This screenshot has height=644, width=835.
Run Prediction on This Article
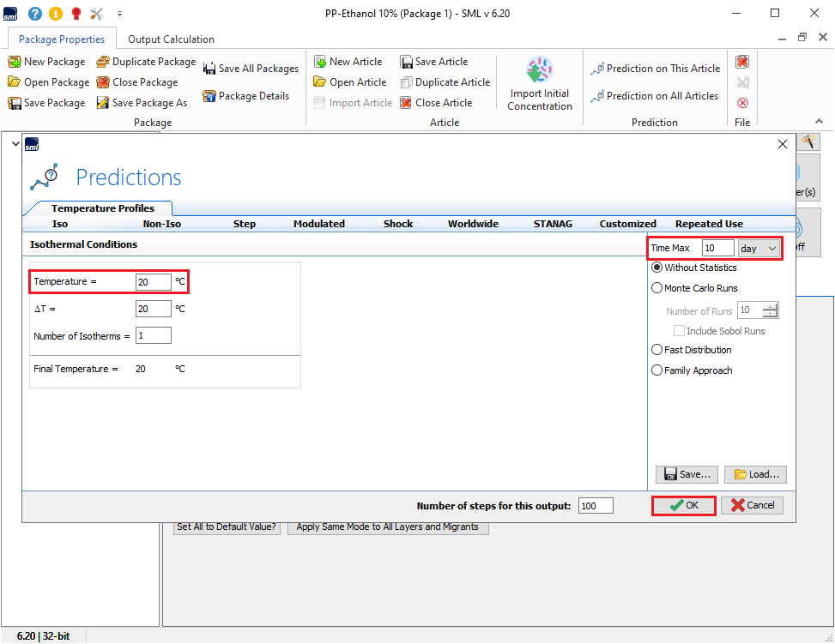[597, 69]
